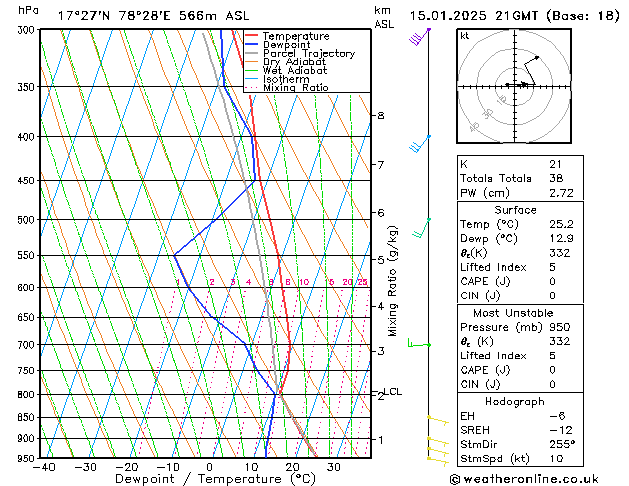Click the 8 km altitude tick label

click(381, 115)
